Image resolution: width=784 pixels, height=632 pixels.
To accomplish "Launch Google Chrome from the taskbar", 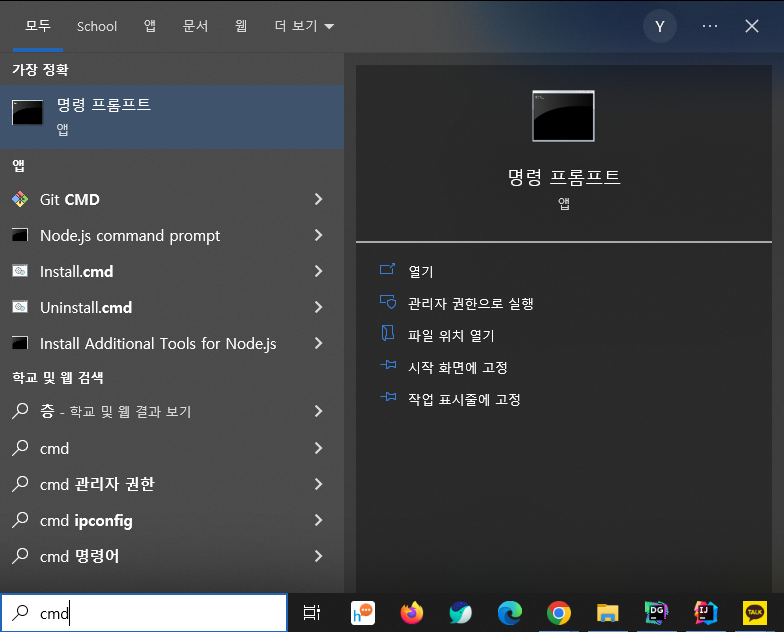I will [x=558, y=612].
